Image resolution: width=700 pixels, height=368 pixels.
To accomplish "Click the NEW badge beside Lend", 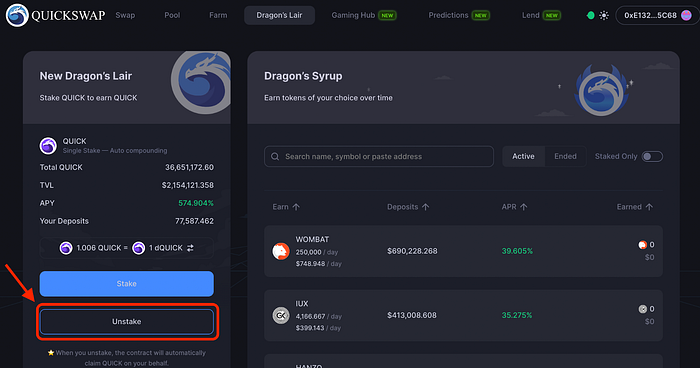I will tap(552, 15).
